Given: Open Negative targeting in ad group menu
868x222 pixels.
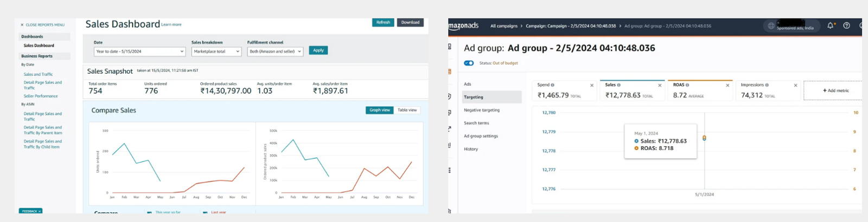Looking at the screenshot, I should point(482,110).
